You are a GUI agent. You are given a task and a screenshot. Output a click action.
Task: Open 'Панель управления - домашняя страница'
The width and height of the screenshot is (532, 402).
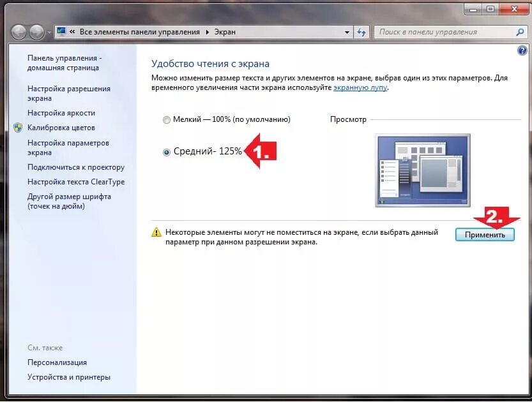click(x=65, y=63)
